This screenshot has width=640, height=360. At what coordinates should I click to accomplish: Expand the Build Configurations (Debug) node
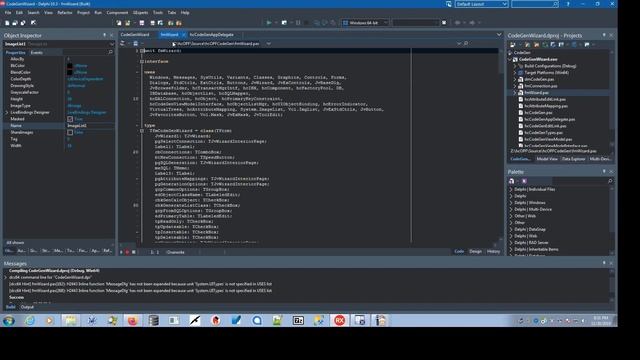coord(516,66)
